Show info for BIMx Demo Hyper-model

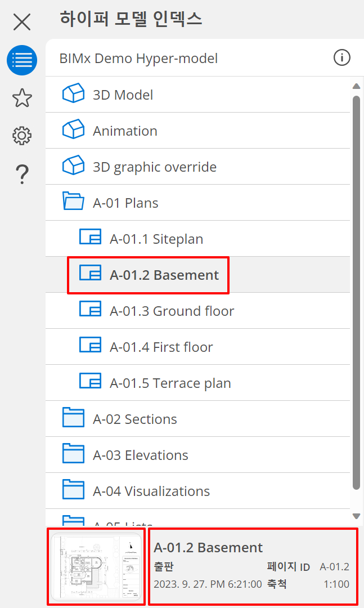[x=341, y=57]
